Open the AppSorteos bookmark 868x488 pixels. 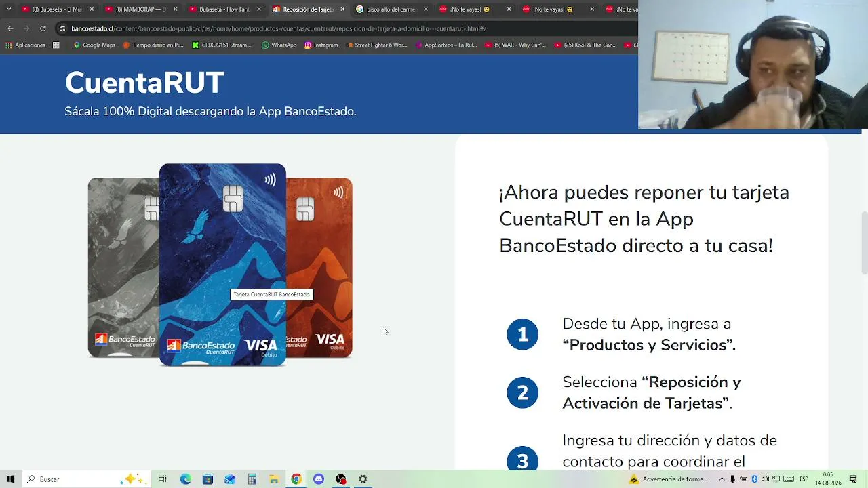[x=446, y=45]
